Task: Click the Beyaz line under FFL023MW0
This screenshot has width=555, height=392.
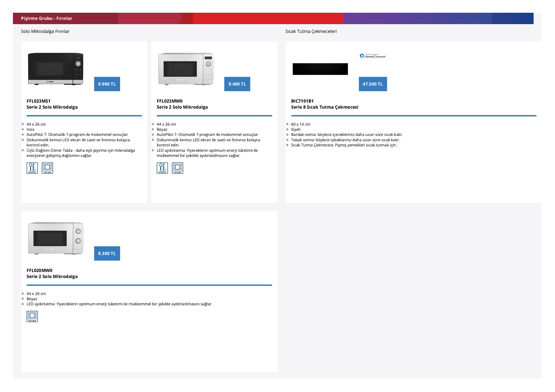Action: 162,129
